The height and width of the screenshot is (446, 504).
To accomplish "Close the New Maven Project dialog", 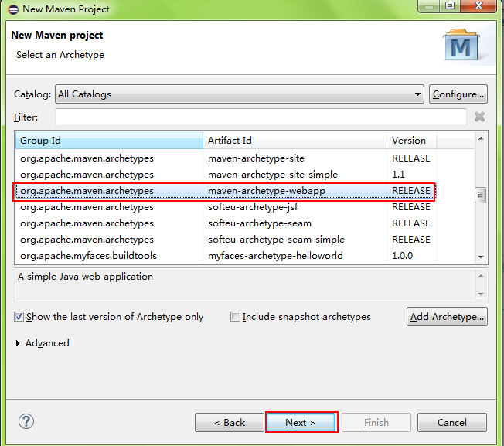I will point(478,5).
